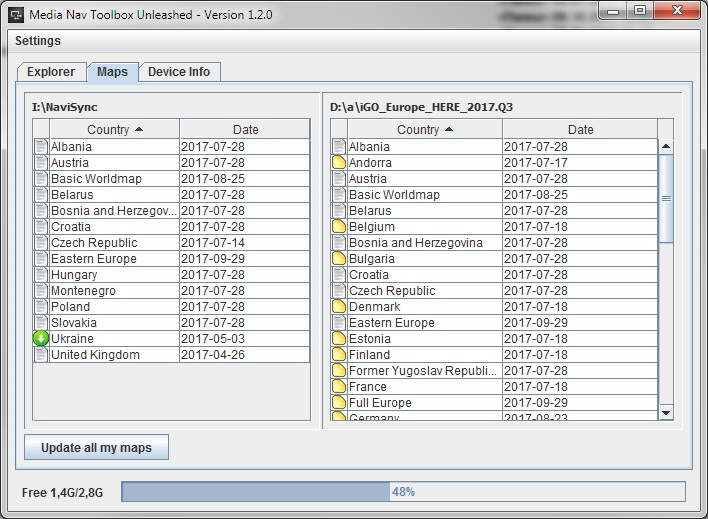The image size is (708, 519).
Task: Click the yellow folder icon beside Belgium
Action: (x=339, y=226)
